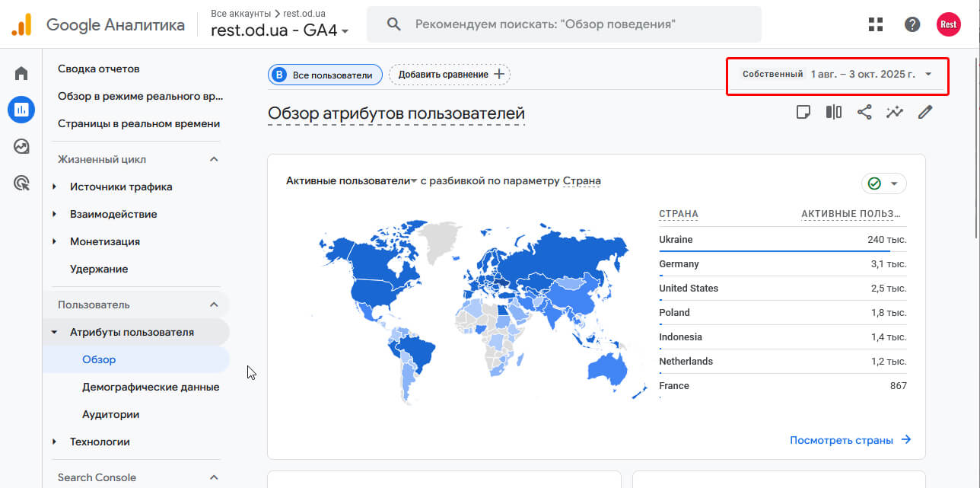Collapse the Жизненный цикл section

[214, 159]
